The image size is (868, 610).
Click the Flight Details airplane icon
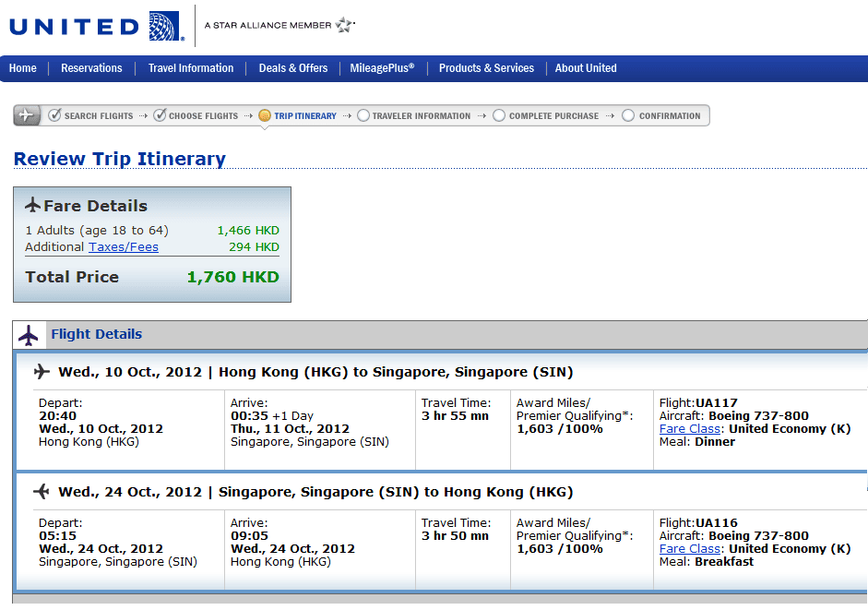pos(29,335)
